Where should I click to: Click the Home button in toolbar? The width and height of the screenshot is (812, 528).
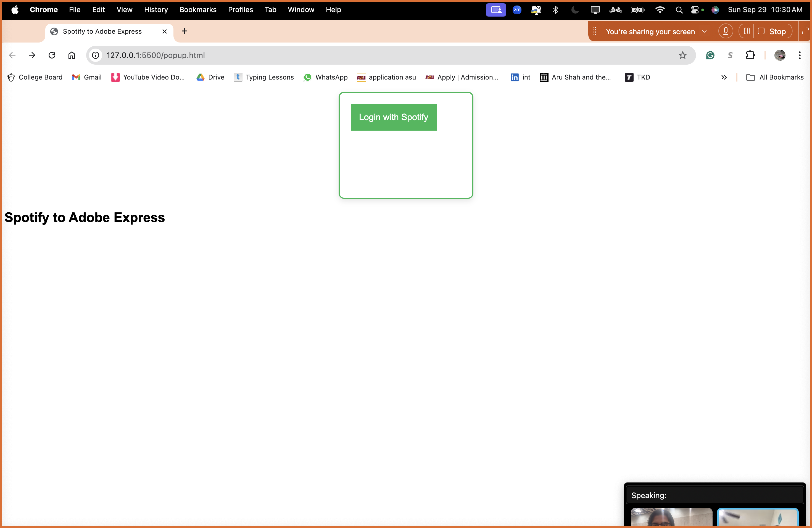(x=72, y=55)
